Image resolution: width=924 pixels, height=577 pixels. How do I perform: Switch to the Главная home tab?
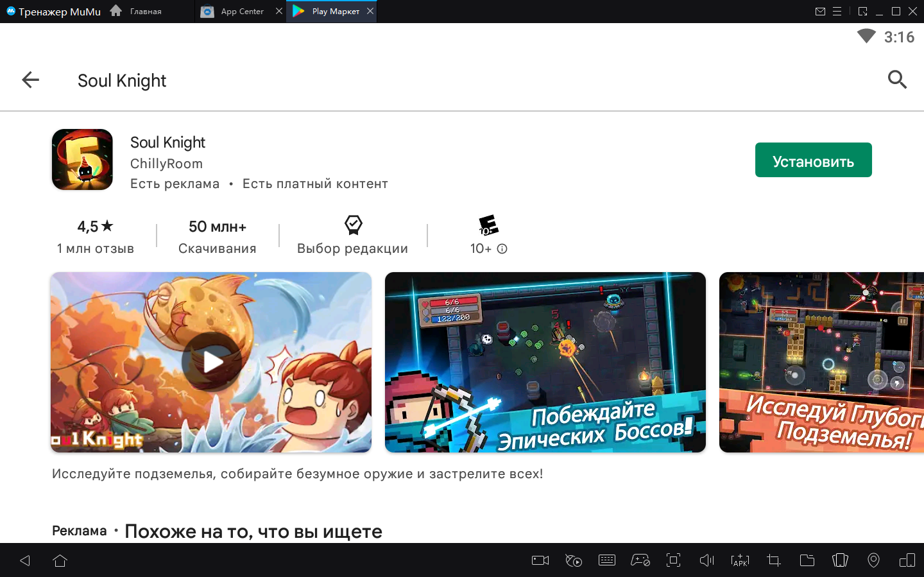point(145,12)
